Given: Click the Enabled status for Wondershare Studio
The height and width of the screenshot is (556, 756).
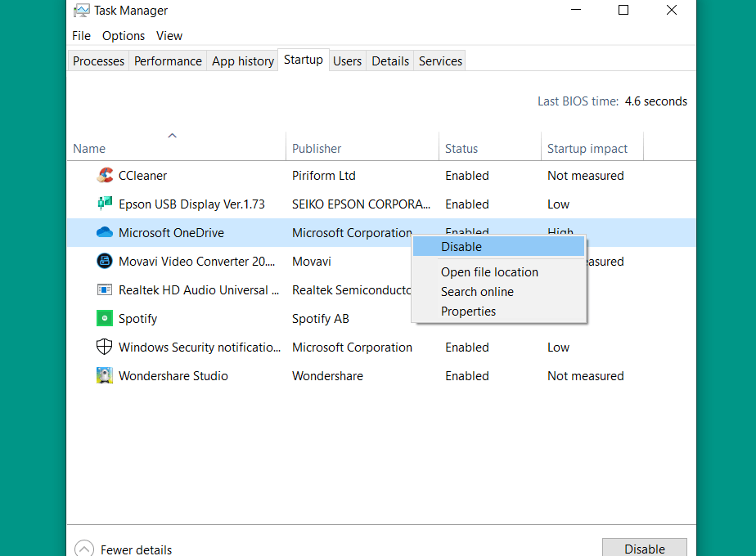Looking at the screenshot, I should coord(467,376).
